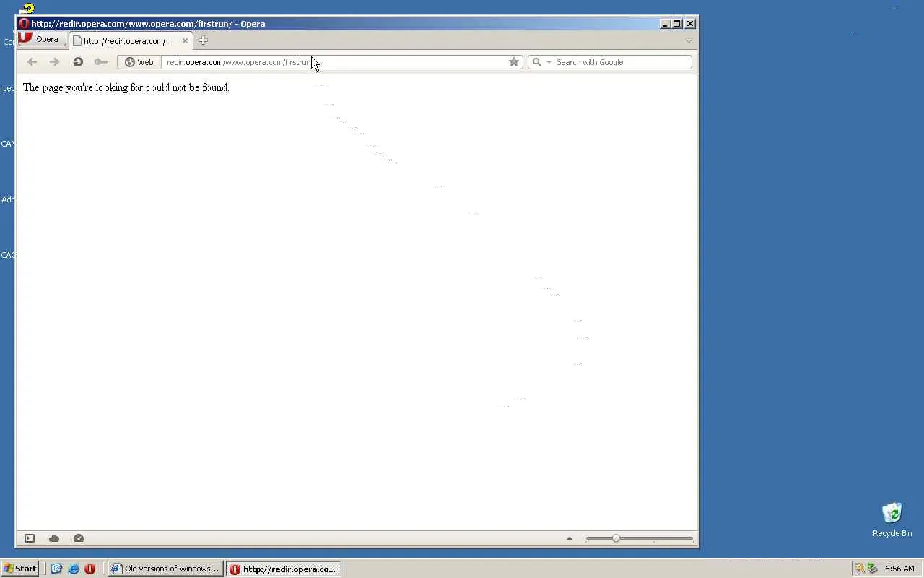Toggle Opera Turbo in the status bar
The width and height of the screenshot is (924, 578).
click(x=79, y=538)
